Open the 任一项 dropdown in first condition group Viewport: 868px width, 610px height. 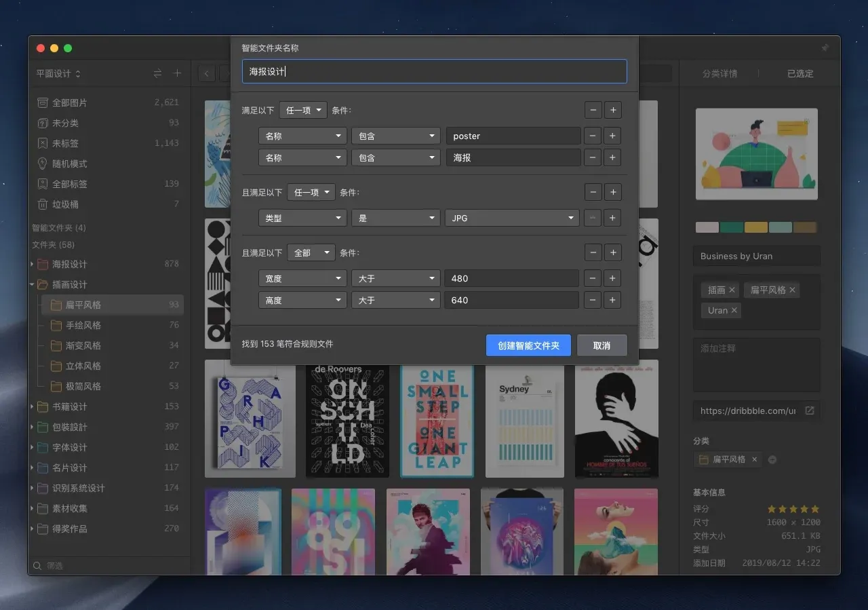pos(303,110)
